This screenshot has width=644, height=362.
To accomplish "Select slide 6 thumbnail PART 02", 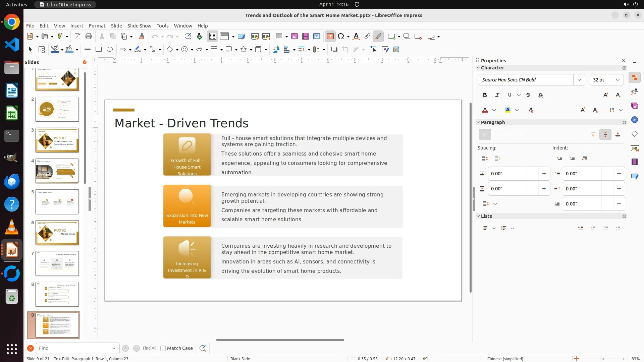I will [57, 233].
